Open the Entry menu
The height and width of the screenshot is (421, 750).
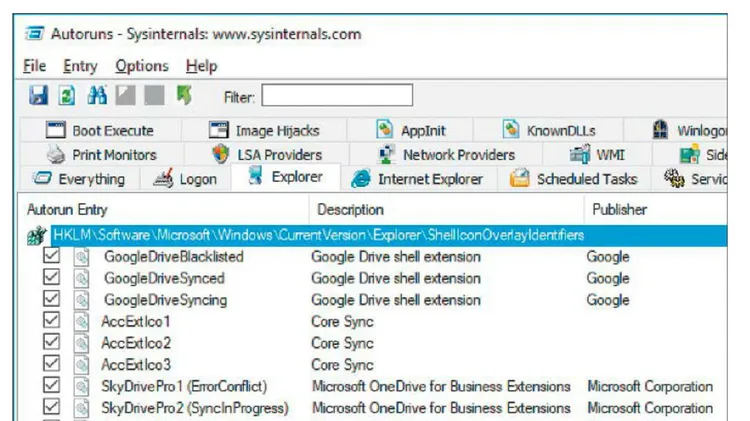pos(80,66)
